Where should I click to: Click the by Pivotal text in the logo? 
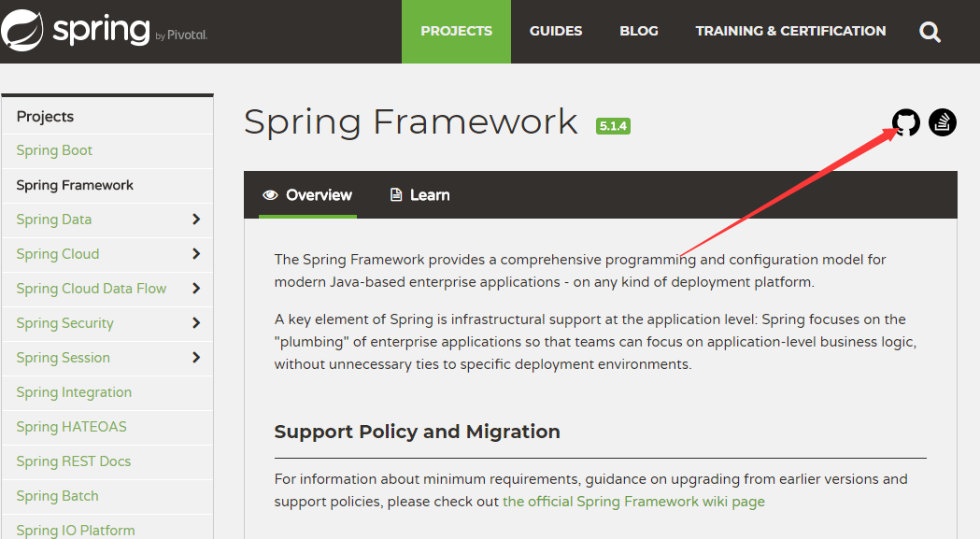181,35
